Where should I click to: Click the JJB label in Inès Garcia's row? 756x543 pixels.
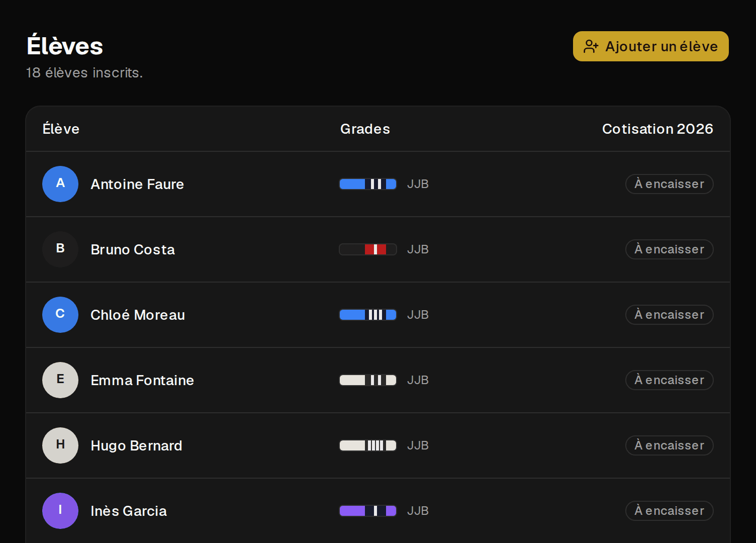click(418, 511)
